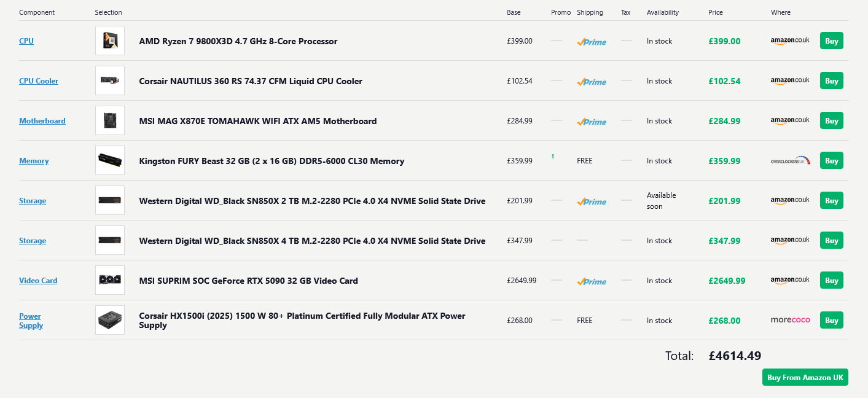Screen dimensions: 868x398
Task: Click the MSI X870E TOMAHAWK motherboard thumbnail
Action: click(110, 120)
